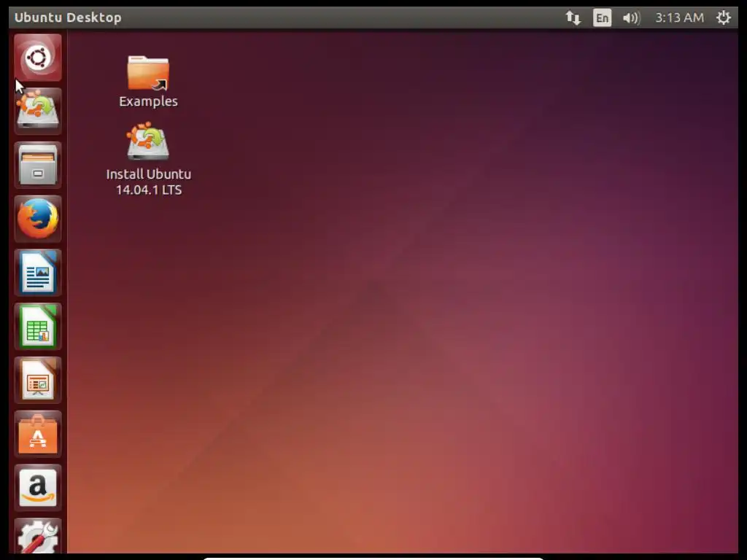Image resolution: width=747 pixels, height=560 pixels.
Task: Launch Firefox web browser
Action: 38,219
